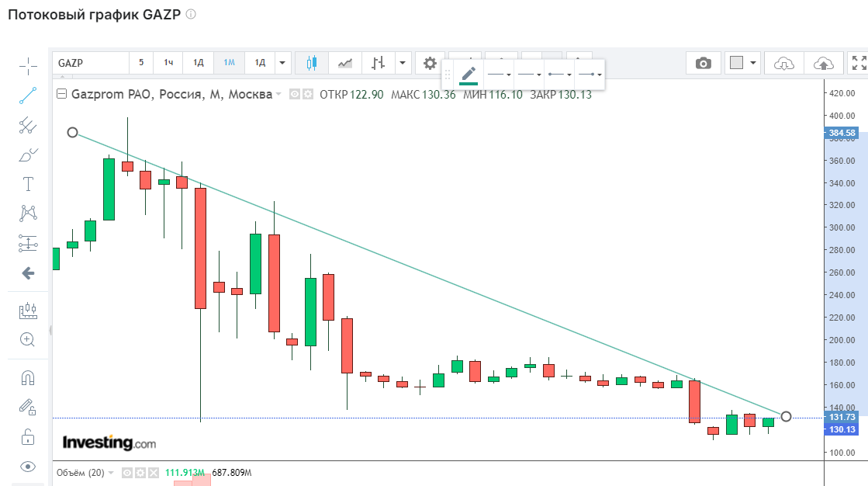
Task: Open the pitchfork tool in left sidebar
Action: click(28, 125)
